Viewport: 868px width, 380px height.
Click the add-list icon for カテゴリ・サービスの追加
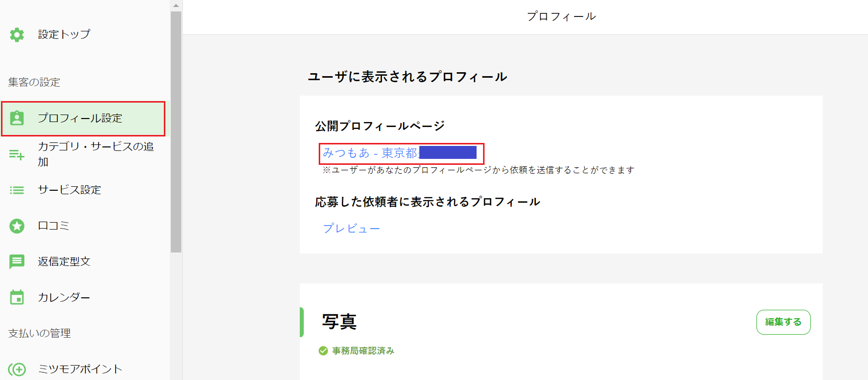coord(17,154)
